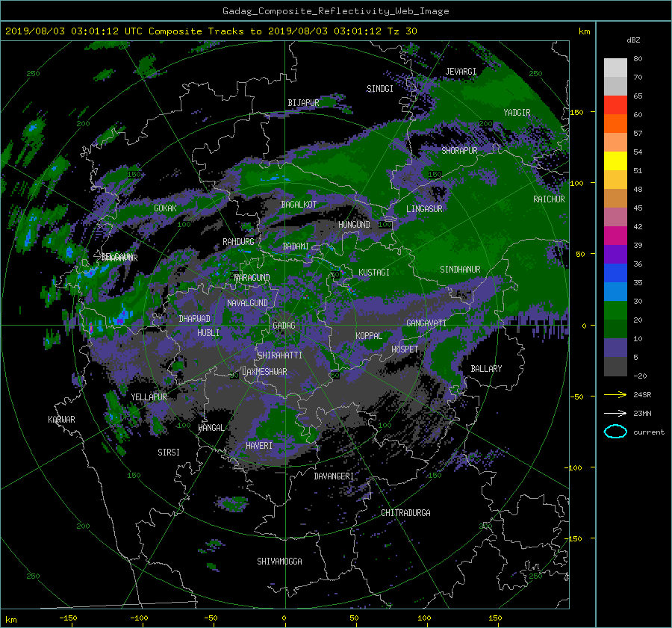Click the CHITRADURGA city label
Viewport: 672px width, 628px height.
click(406, 513)
